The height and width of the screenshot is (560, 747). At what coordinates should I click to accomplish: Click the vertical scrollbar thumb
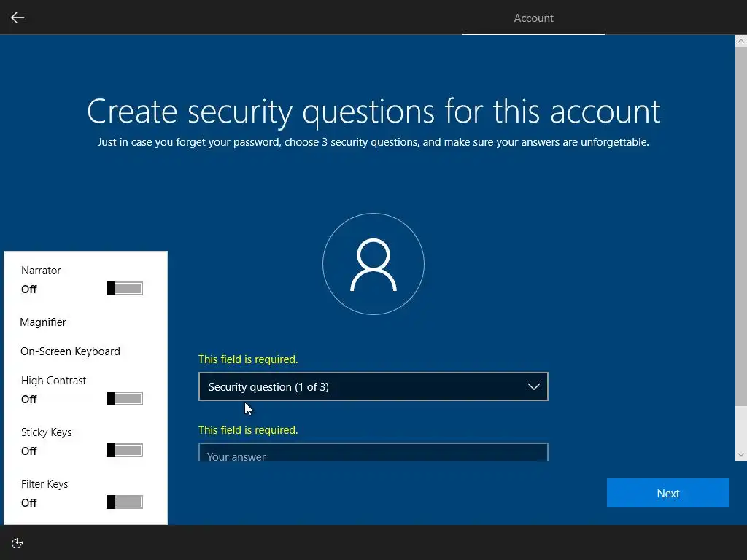[x=741, y=227]
